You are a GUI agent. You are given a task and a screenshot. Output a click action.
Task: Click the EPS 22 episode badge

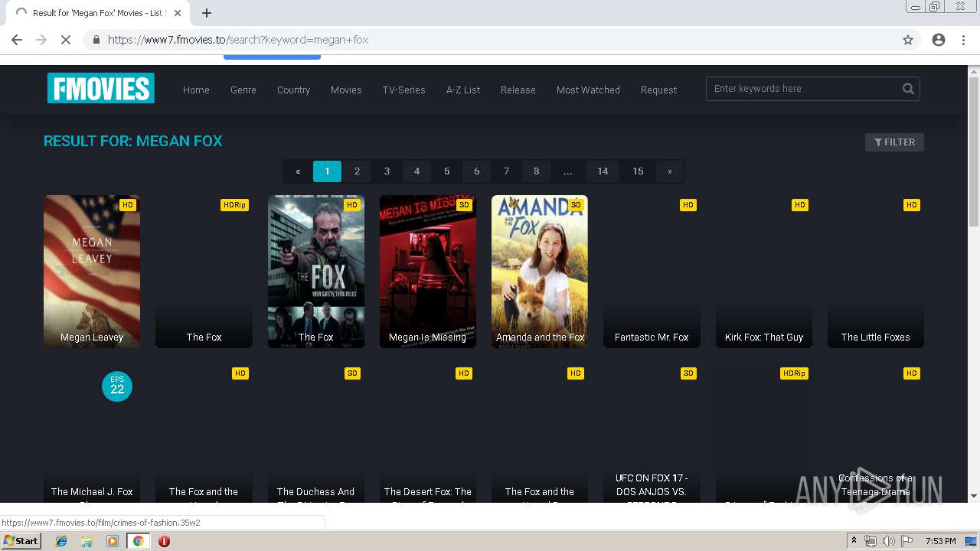pos(117,386)
